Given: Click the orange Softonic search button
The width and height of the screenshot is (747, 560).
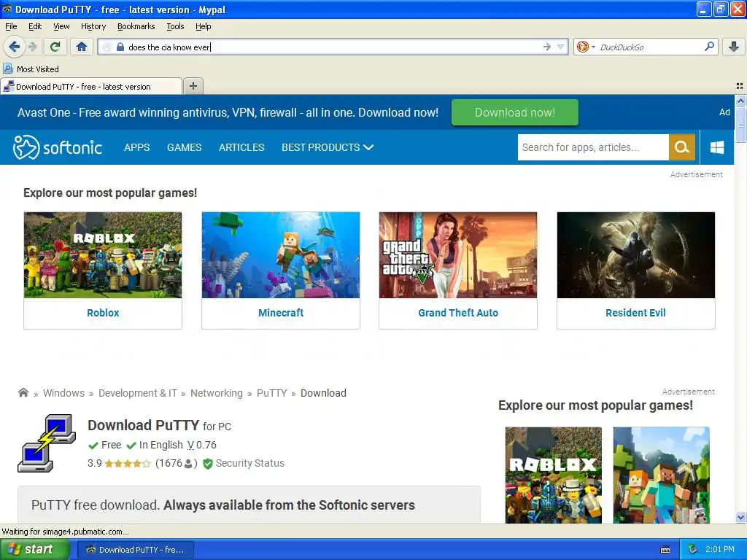Looking at the screenshot, I should pos(682,147).
